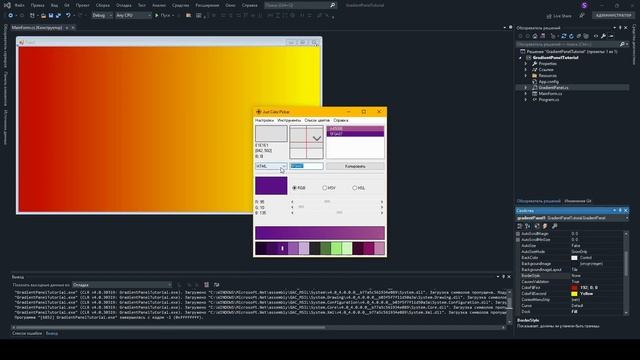Click the B channel slider
Viewport: 640px width, 360px height.
pyautogui.click(x=337, y=213)
